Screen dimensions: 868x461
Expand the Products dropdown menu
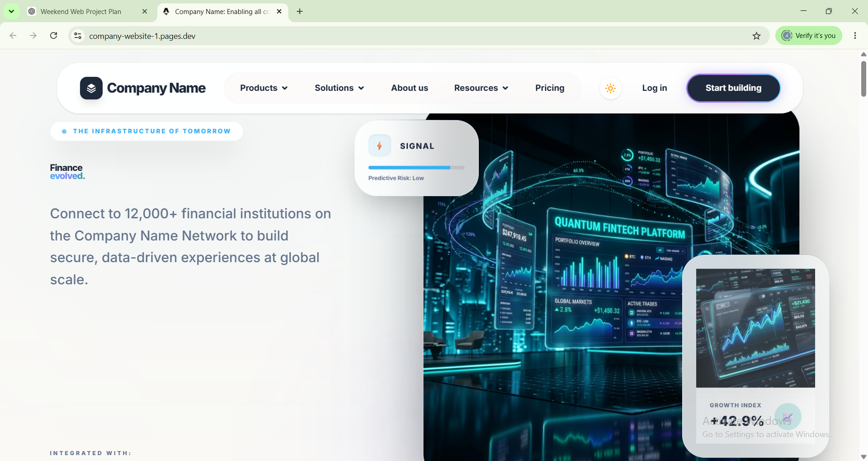click(x=264, y=88)
